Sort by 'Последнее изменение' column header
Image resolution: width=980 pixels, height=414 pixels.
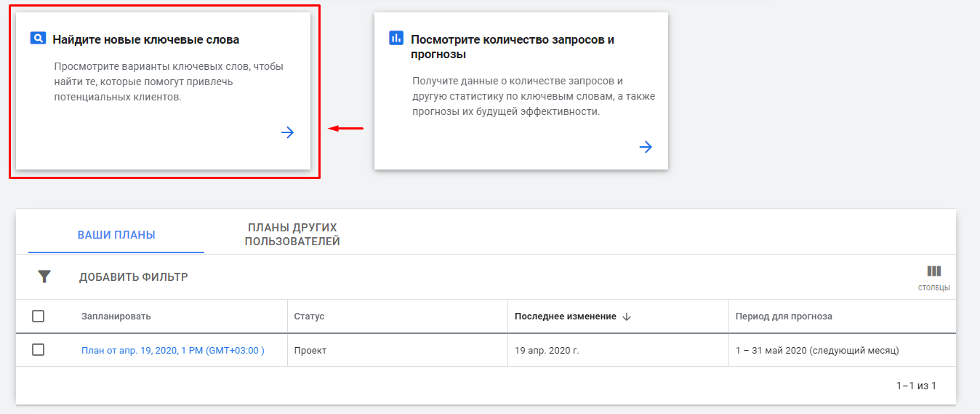(x=566, y=317)
